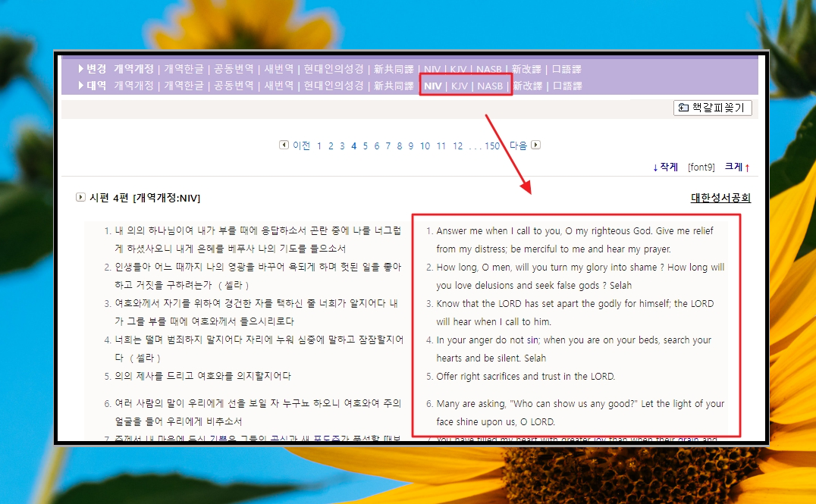Go to the next chapter via 다음

pyautogui.click(x=518, y=145)
